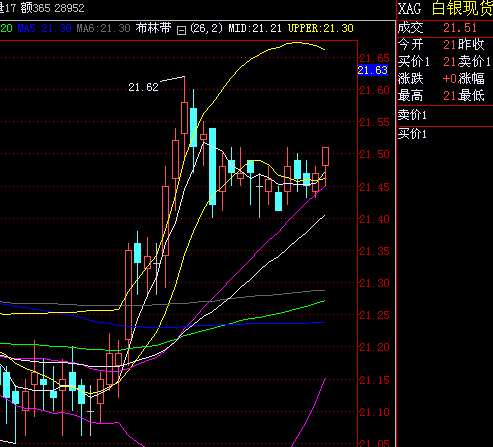
Task: Click the 21.40 price axis label
Action: [x=374, y=219]
